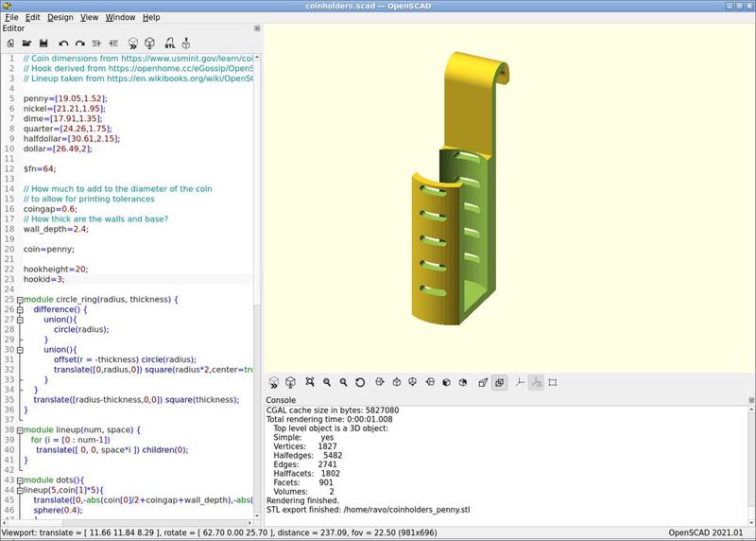Click the View All icon
The width and height of the screenshot is (756, 541).
(310, 382)
